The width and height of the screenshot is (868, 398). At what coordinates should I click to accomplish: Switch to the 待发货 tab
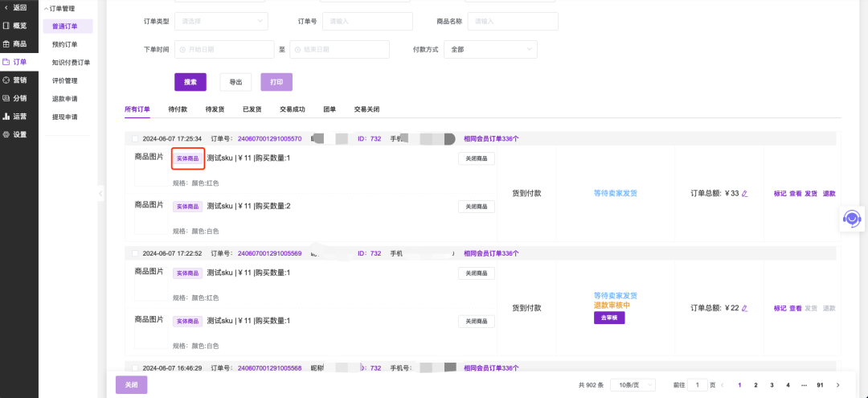tap(215, 109)
